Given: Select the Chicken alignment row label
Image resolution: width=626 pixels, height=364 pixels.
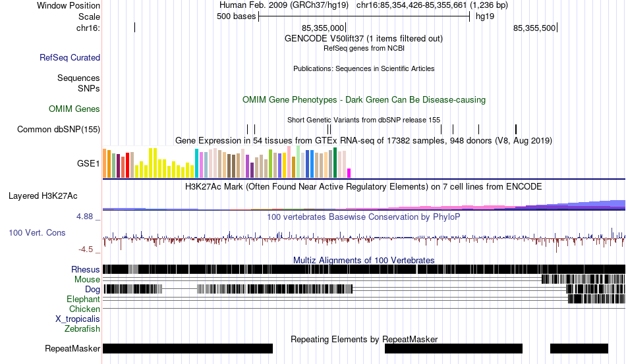Looking at the screenshot, I should click(84, 309).
